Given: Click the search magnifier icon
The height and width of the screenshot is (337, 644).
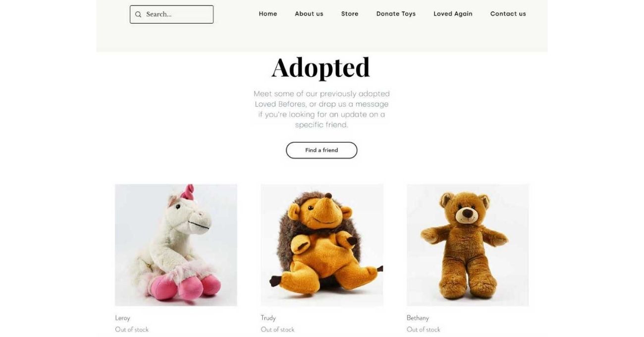Looking at the screenshot, I should (x=138, y=14).
